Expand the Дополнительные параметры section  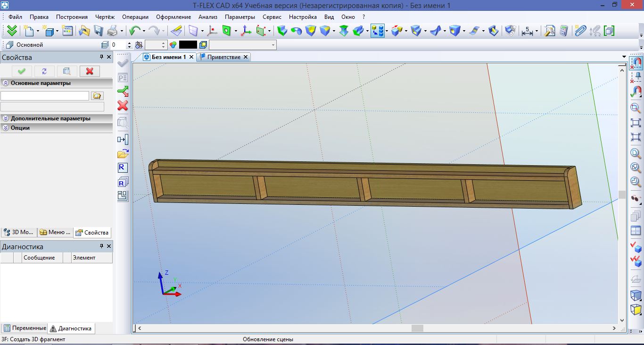tap(6, 118)
